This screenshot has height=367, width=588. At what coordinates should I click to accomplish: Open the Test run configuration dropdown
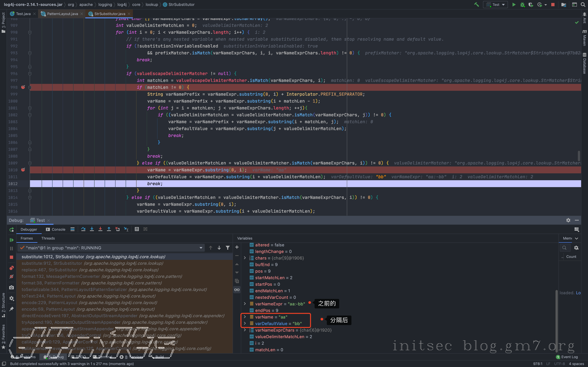coord(496,5)
